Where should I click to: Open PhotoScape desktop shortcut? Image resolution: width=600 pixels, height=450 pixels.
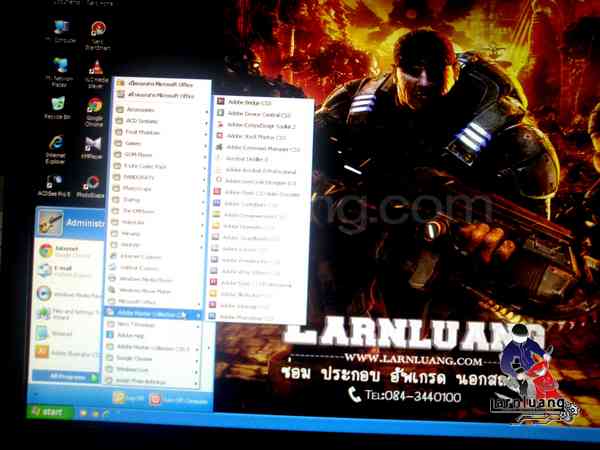91,187
